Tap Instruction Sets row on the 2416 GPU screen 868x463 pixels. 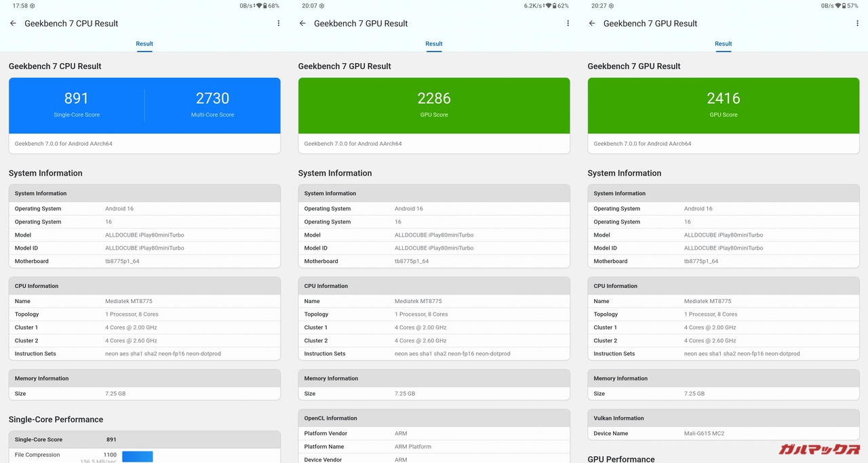tap(724, 354)
